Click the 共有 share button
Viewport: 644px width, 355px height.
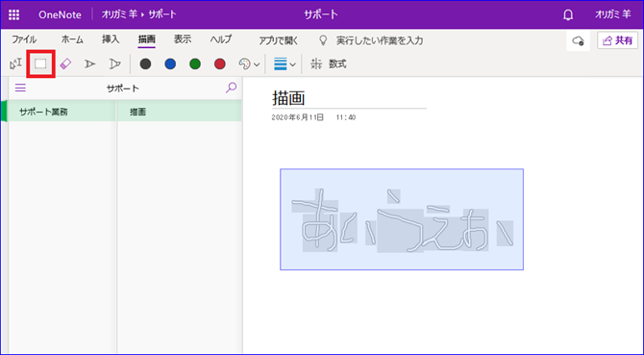(x=617, y=40)
